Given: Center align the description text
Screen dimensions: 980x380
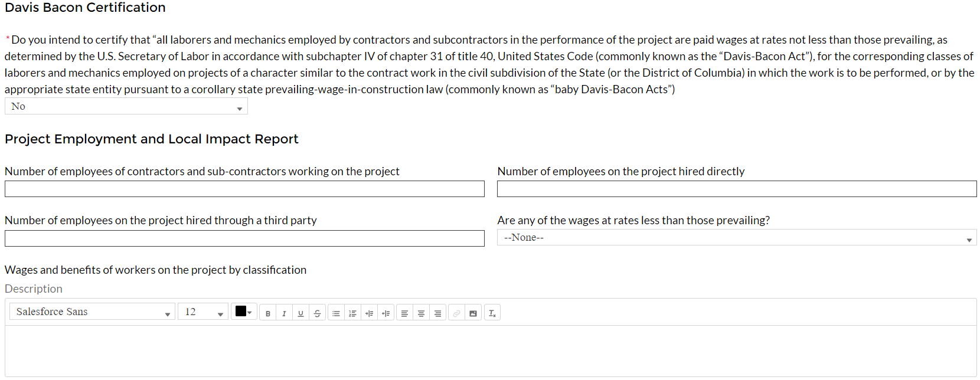Looking at the screenshot, I should click(x=421, y=313).
